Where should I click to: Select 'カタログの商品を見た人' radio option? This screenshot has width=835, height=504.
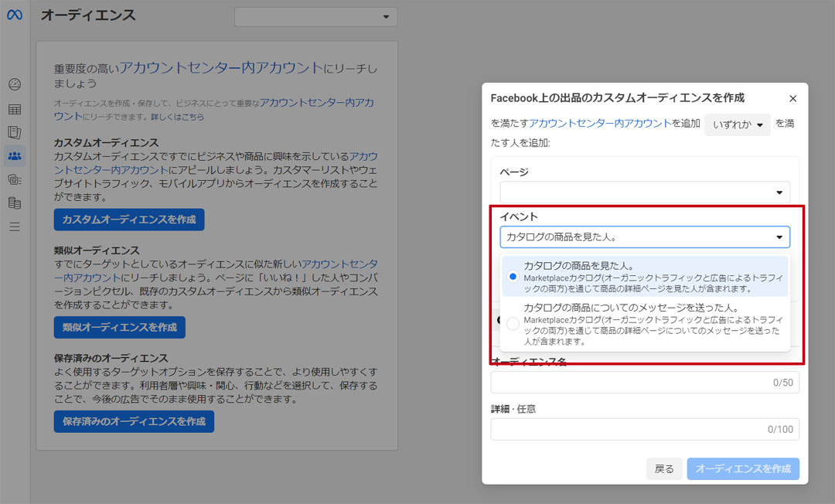coord(513,276)
